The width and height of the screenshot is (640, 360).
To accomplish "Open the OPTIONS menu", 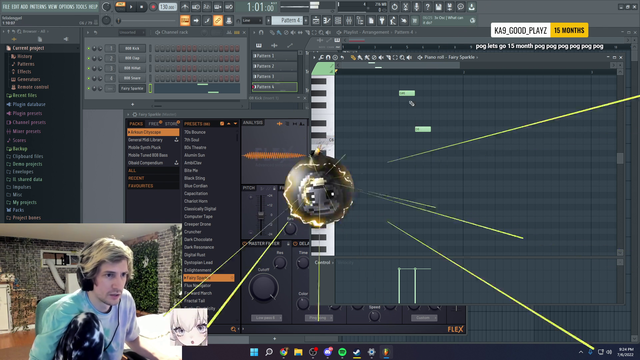I will point(67,7).
